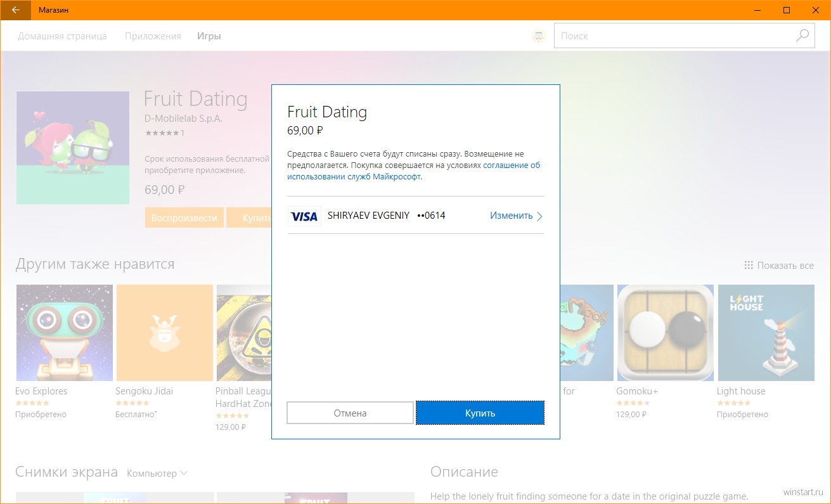
Task: Click the Light house title text
Action: 741,391
